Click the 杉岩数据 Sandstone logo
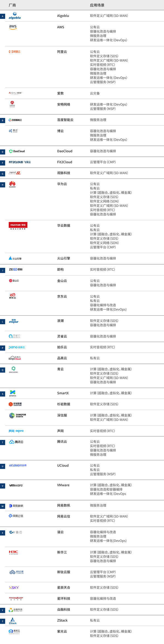Image resolution: width=164 pixels, height=644 pixels. click(15, 404)
